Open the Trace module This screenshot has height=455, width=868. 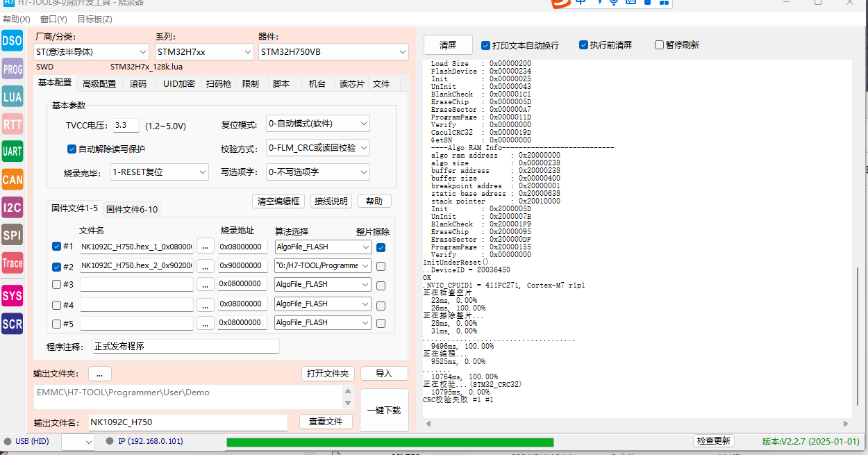click(12, 263)
